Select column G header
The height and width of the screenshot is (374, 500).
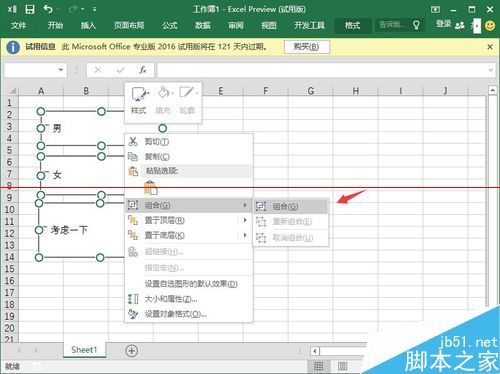point(311,91)
